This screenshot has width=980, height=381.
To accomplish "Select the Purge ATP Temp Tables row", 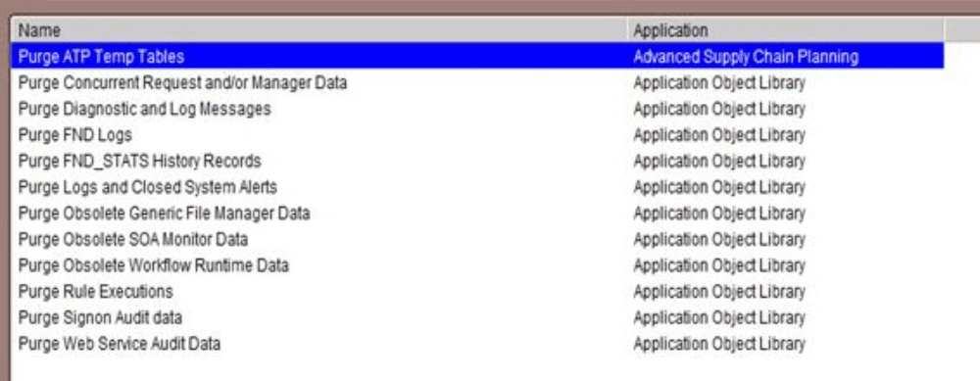I will tap(477, 57).
